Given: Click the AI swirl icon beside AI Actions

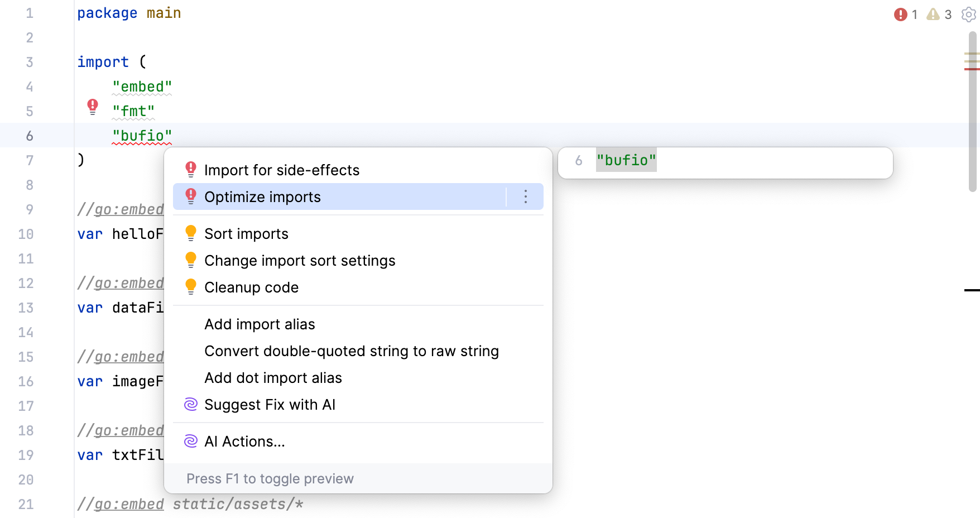Looking at the screenshot, I should [191, 441].
